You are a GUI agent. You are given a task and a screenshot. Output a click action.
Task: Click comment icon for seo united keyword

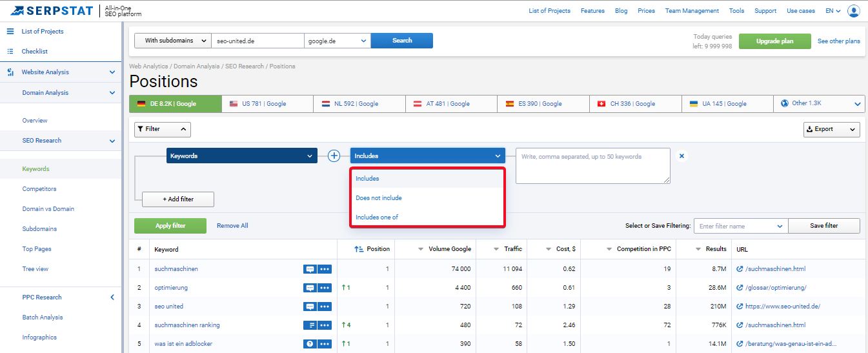[309, 307]
